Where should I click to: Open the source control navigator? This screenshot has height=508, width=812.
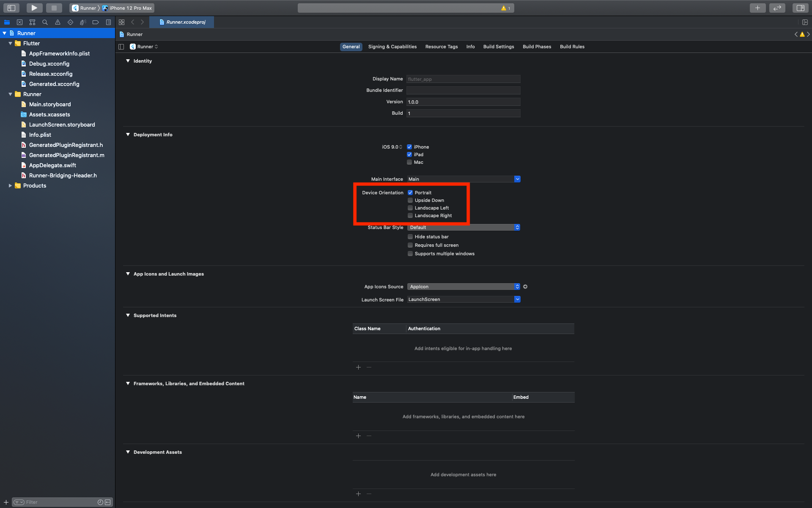click(x=19, y=22)
